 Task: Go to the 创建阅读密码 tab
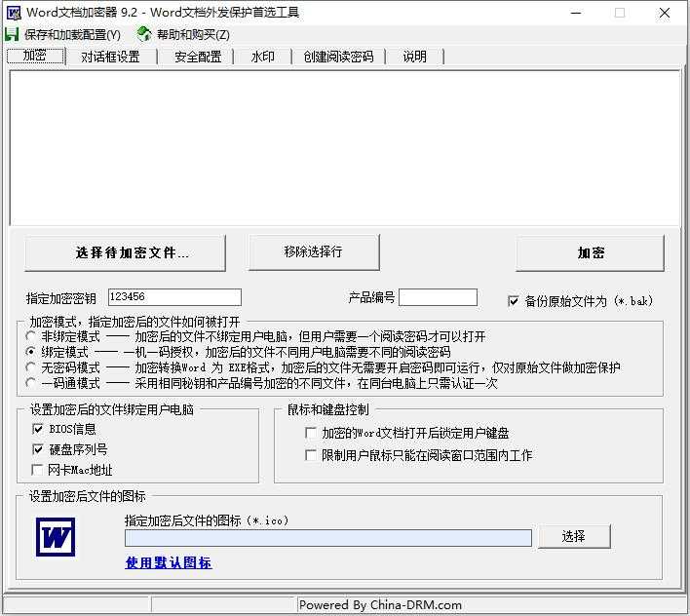[x=338, y=57]
